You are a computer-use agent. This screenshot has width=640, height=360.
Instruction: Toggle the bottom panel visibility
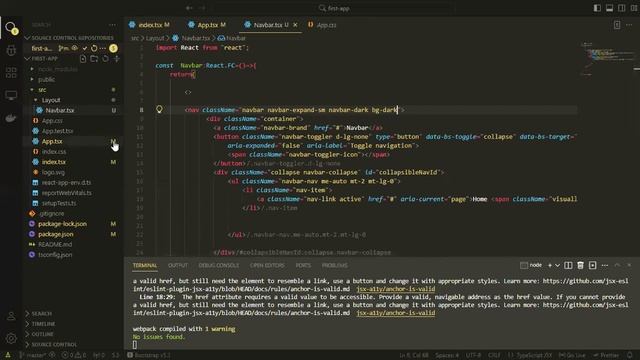[609, 8]
